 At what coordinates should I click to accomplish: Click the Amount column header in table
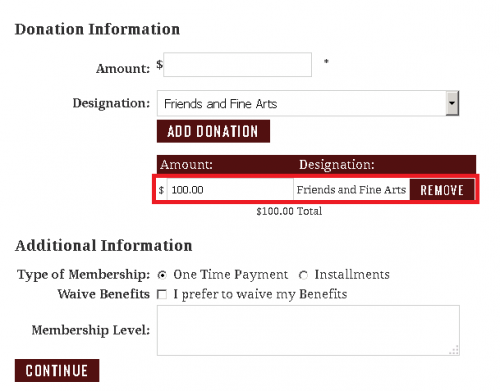click(186, 165)
